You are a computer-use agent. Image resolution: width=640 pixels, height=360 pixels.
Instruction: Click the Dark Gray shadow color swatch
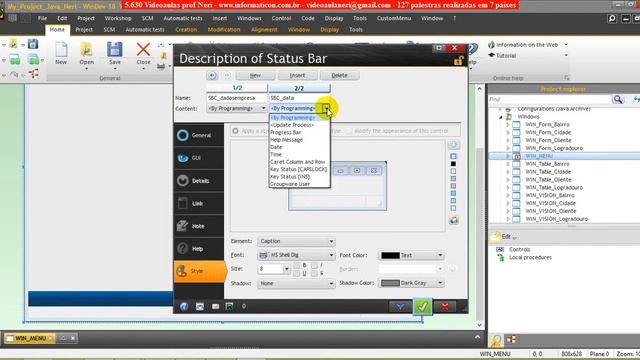point(390,283)
